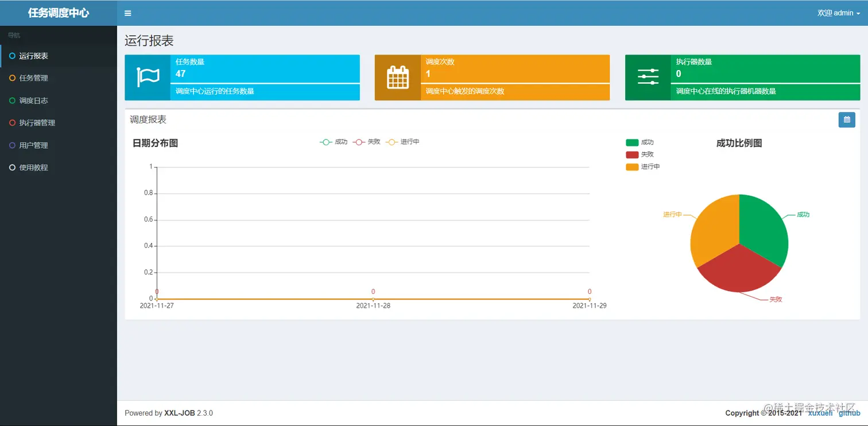868x426 pixels.
Task: Click the 执行器数量 count value 0
Action: coord(679,73)
